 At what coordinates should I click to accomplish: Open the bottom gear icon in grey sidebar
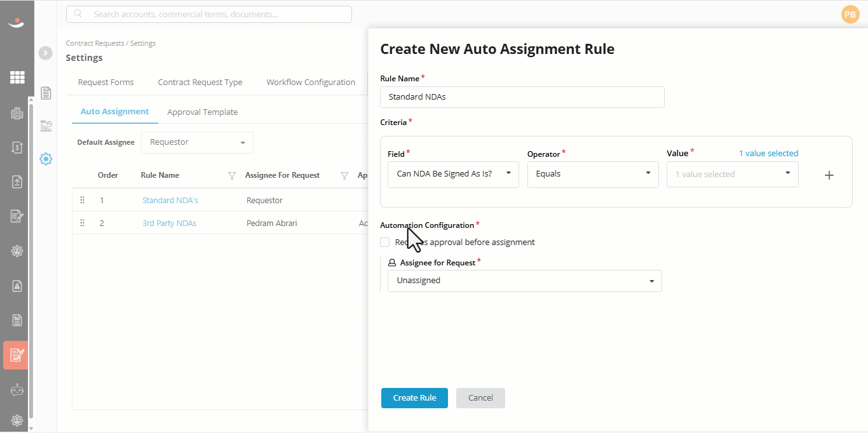tap(17, 420)
